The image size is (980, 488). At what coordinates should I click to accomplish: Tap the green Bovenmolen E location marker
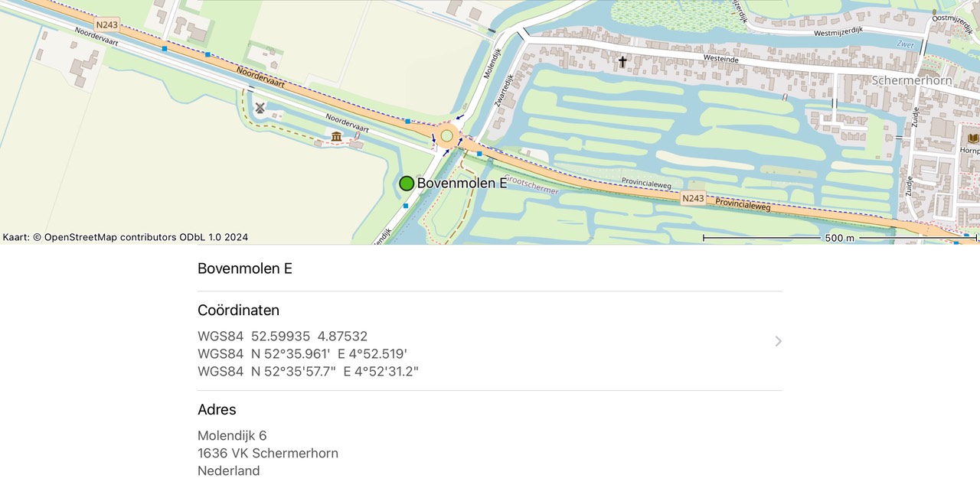point(407,184)
